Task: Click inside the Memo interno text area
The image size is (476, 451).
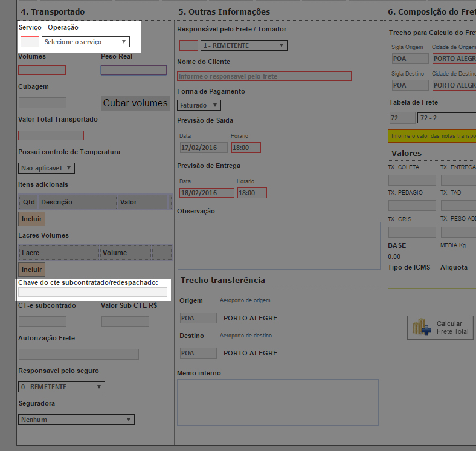Action: pyautogui.click(x=277, y=401)
